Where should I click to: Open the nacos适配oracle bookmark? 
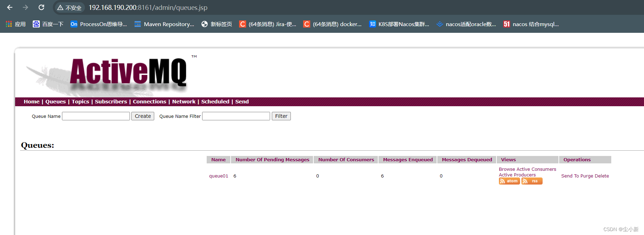[x=466, y=24]
